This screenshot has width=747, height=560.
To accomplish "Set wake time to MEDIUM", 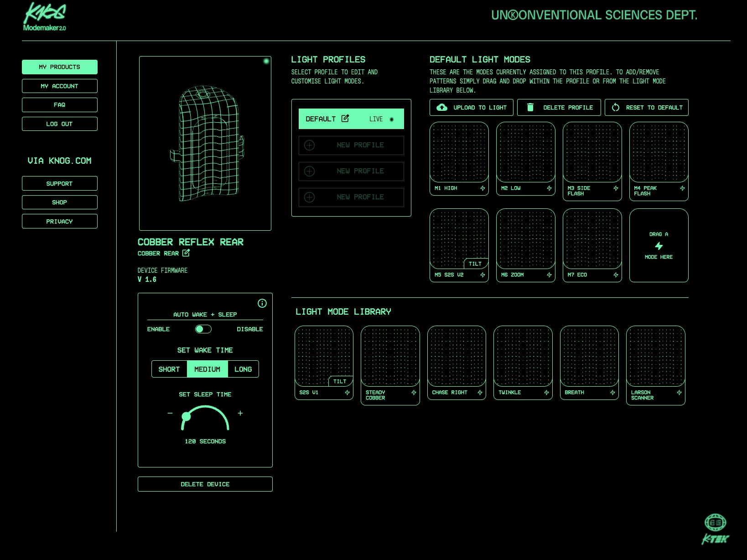I will coord(207,369).
